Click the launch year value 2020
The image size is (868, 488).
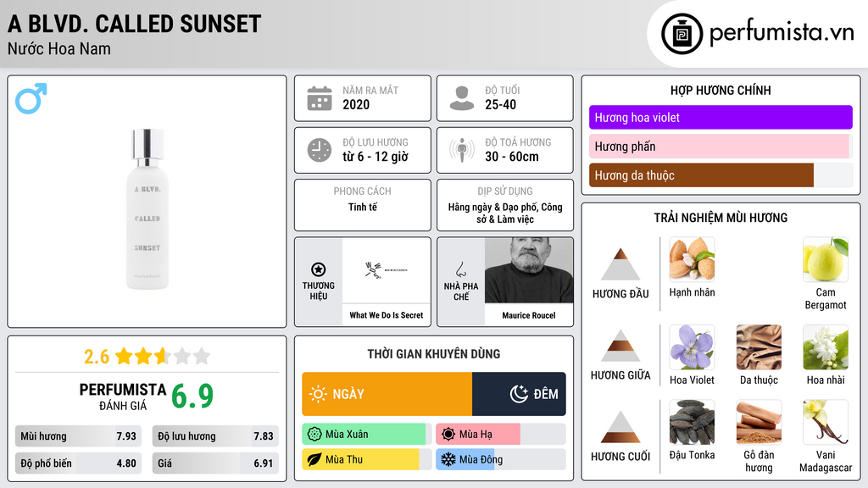[x=356, y=104]
